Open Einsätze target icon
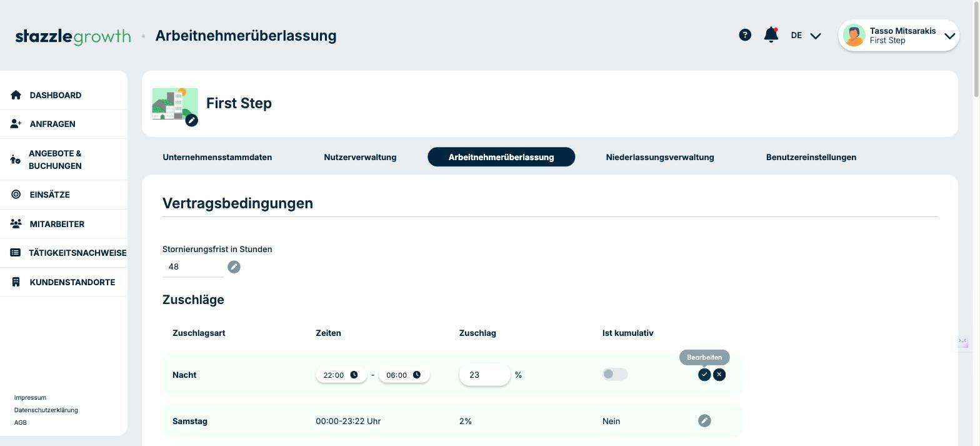This screenshot has width=980, height=446. point(16,195)
